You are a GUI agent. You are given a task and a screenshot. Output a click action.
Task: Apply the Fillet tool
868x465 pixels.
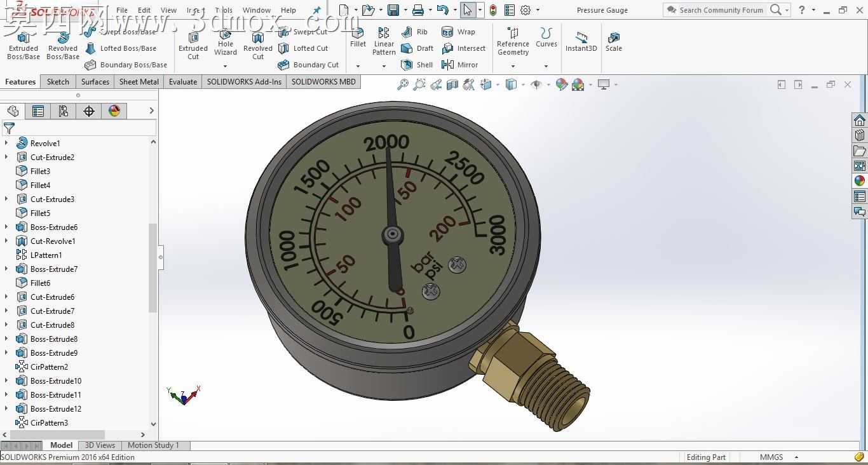[358, 38]
